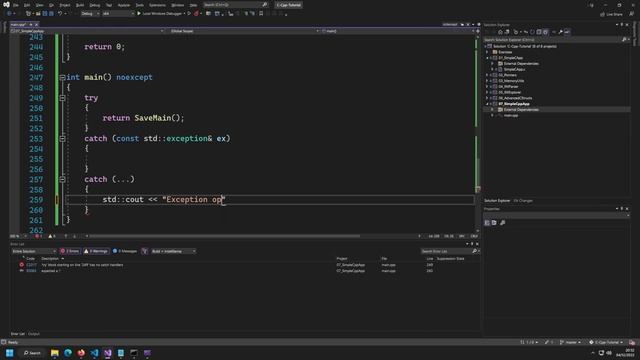
Task: Click the horizontal editor scrollbar
Action: tap(224, 236)
